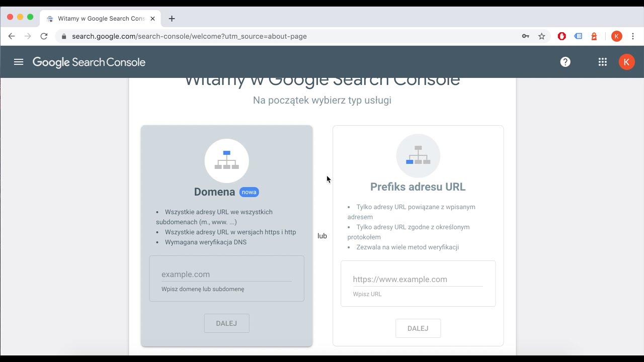Viewport: 644px width, 362px height.
Task: Click 'Wszystkie adresy URL w wersjach https i http'
Action: pos(230,232)
